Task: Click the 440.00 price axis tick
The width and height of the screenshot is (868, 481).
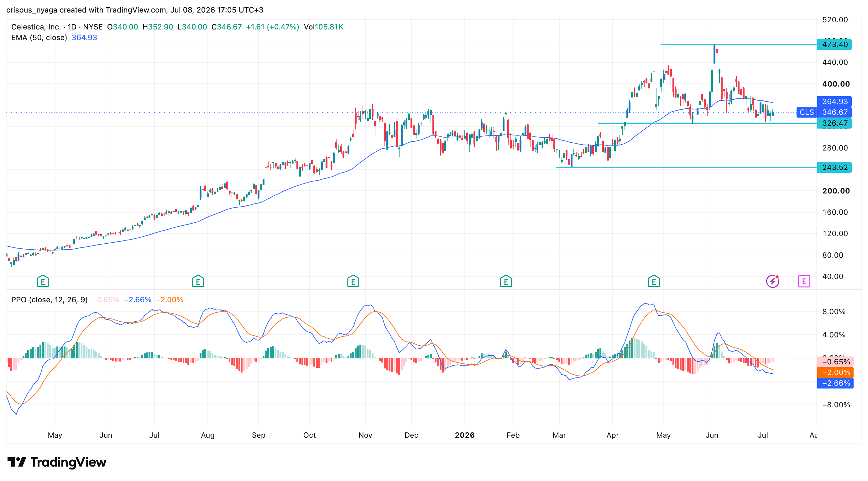Action: pyautogui.click(x=835, y=62)
